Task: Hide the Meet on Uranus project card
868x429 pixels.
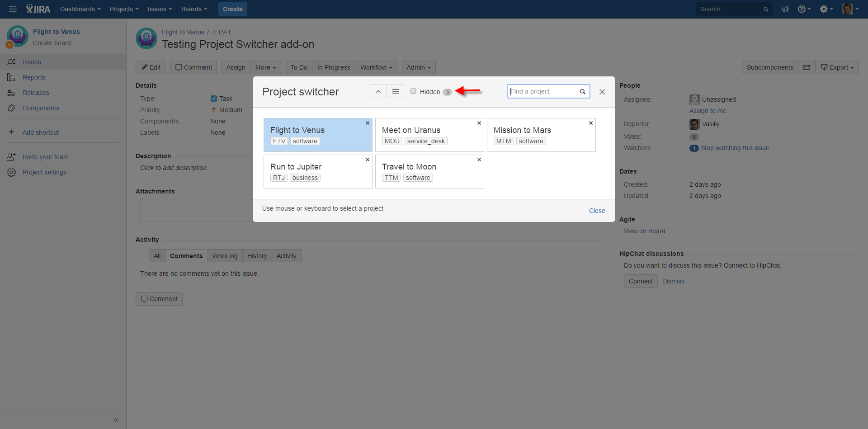Action: 479,123
